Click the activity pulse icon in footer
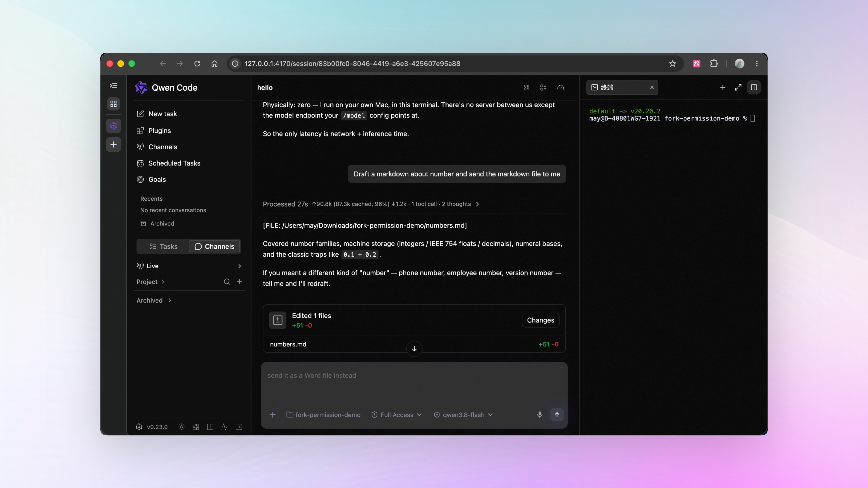The image size is (868, 488). [x=224, y=427]
